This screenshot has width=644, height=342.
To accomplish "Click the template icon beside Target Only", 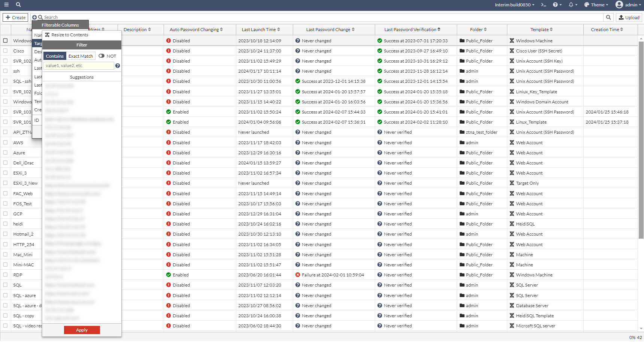I will (x=512, y=183).
